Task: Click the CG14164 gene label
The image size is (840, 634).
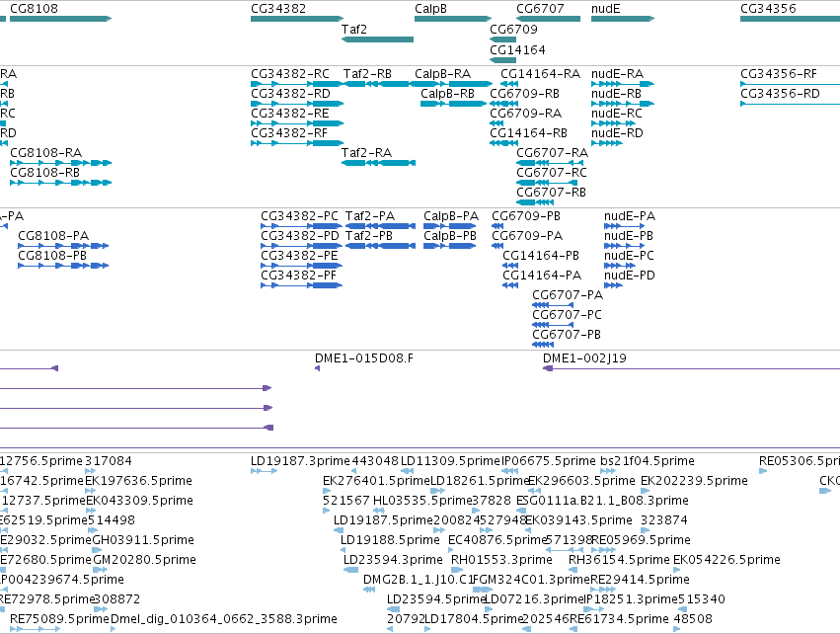Action: [x=517, y=50]
